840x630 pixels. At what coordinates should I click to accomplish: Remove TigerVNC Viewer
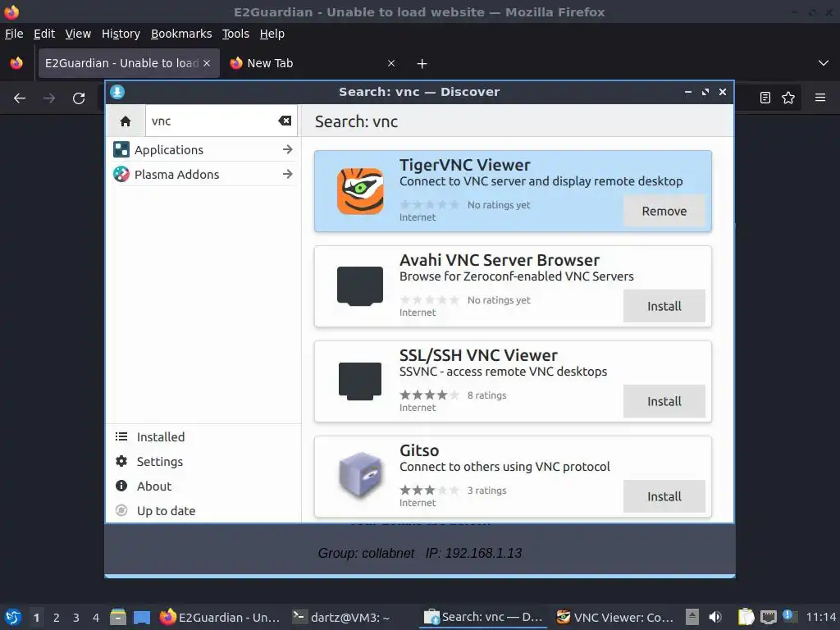pyautogui.click(x=664, y=211)
